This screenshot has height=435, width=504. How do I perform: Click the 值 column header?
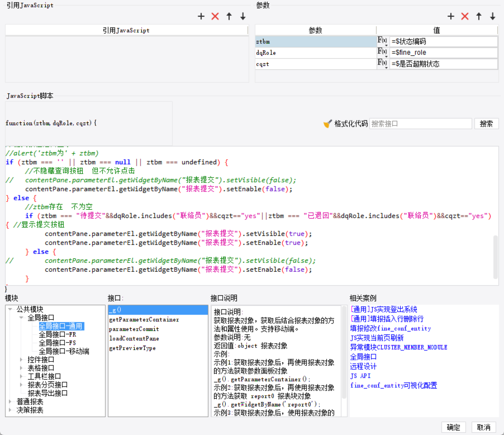tap(437, 30)
